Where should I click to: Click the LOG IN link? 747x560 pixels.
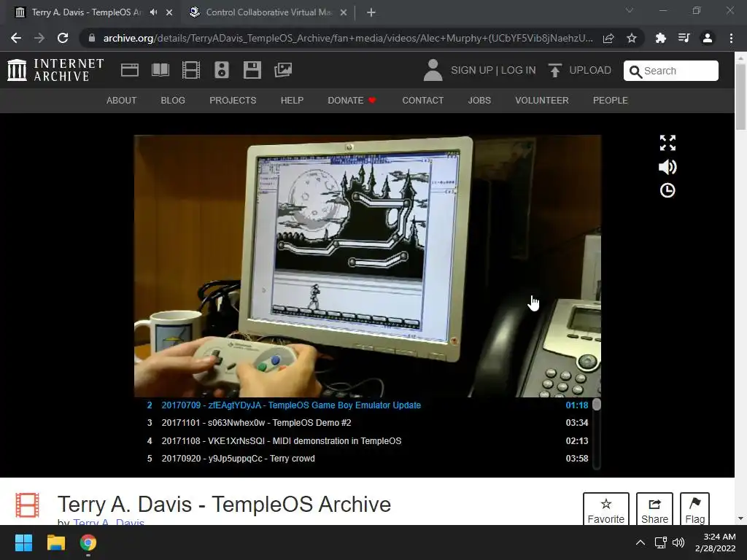519,71
